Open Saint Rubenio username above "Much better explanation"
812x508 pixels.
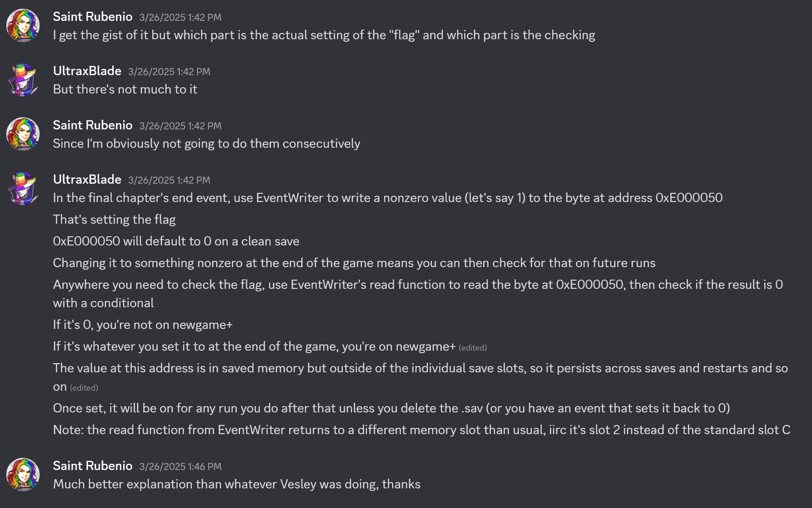(93, 466)
